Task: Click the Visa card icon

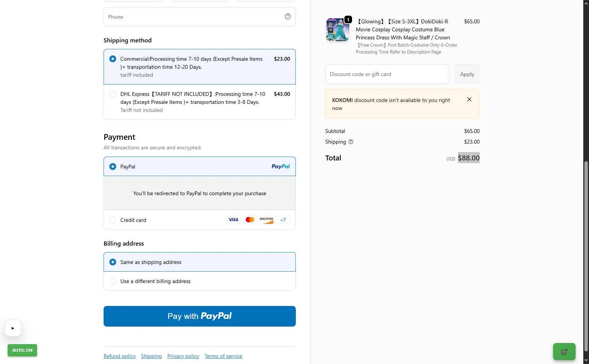Action: [233, 220]
